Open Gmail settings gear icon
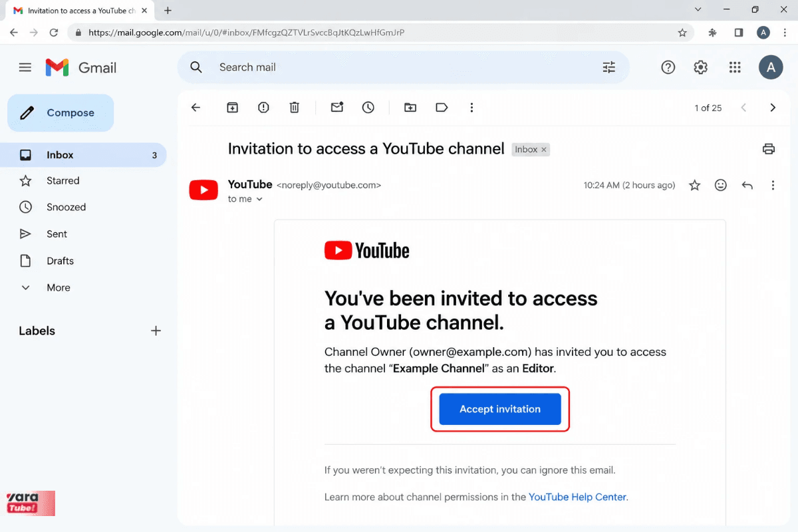 pyautogui.click(x=700, y=67)
